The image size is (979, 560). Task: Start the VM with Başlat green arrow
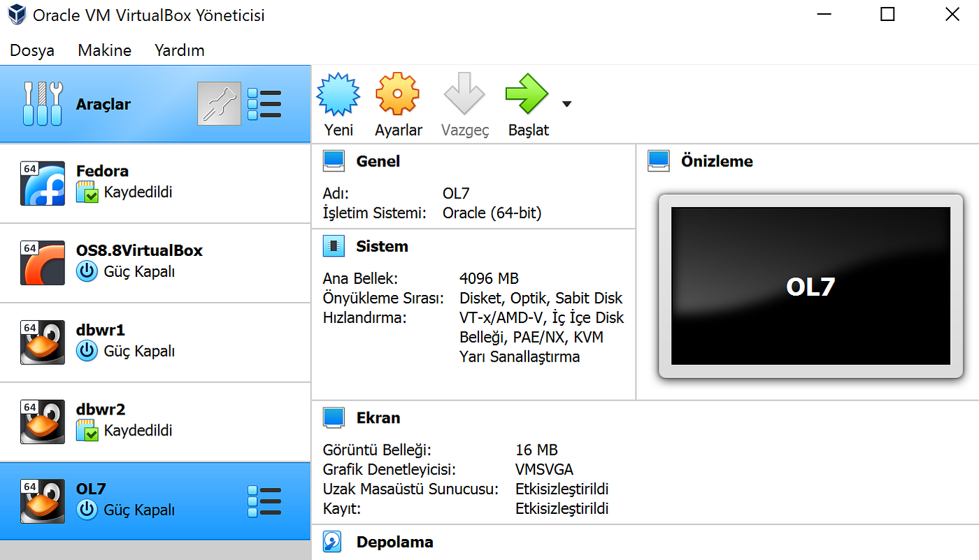point(527,94)
